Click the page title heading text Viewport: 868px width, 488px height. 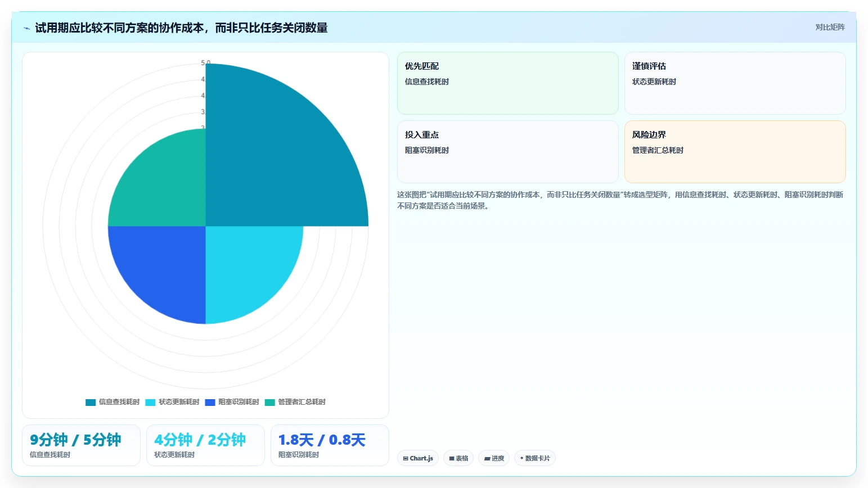(x=181, y=28)
